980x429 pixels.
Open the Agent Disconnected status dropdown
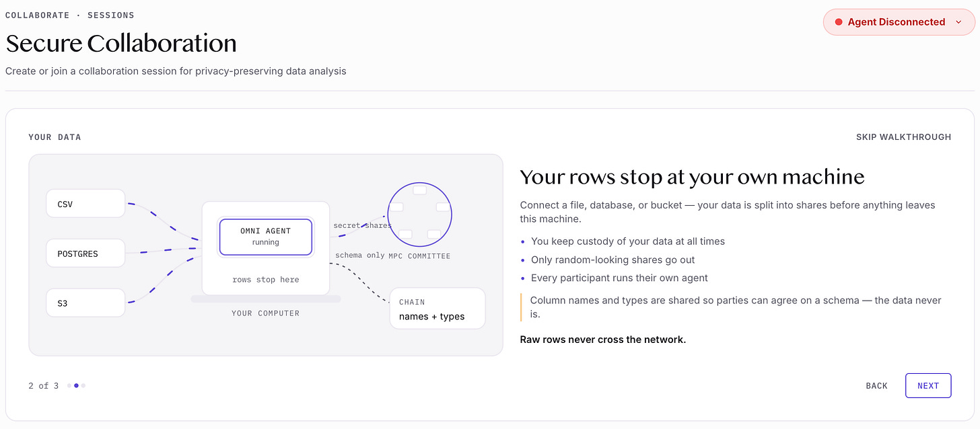click(899, 22)
